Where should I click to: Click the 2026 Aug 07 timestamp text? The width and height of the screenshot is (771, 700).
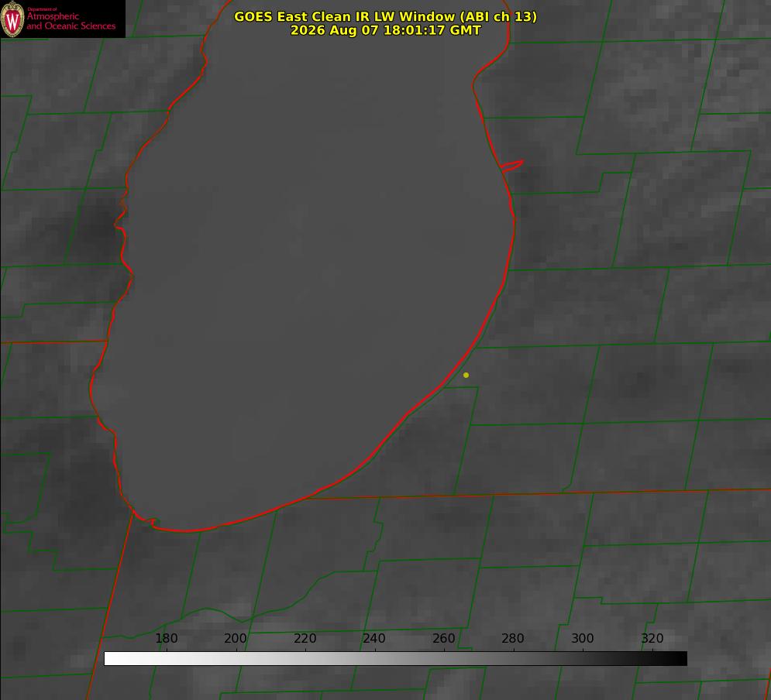386,30
